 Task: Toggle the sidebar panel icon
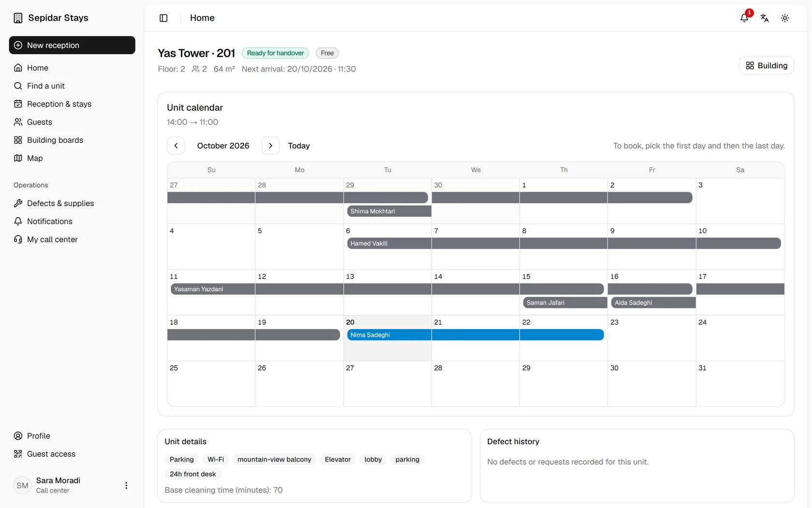click(163, 18)
